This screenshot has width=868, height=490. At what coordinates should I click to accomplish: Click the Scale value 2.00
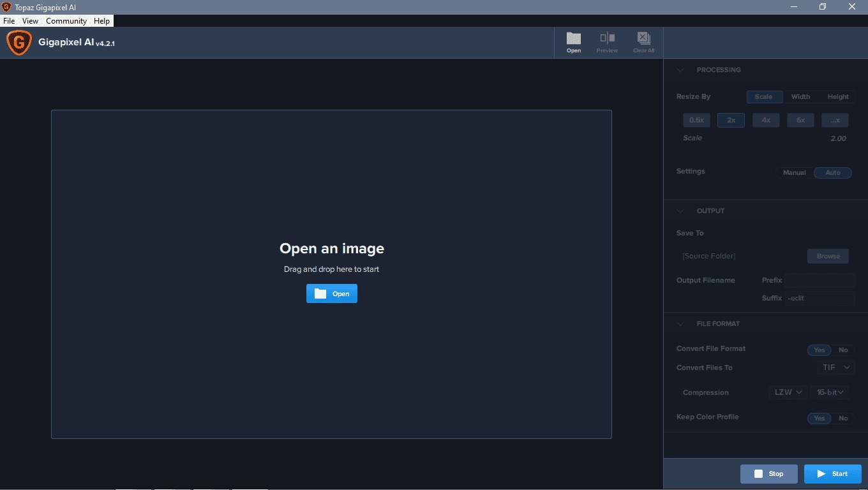pos(838,138)
